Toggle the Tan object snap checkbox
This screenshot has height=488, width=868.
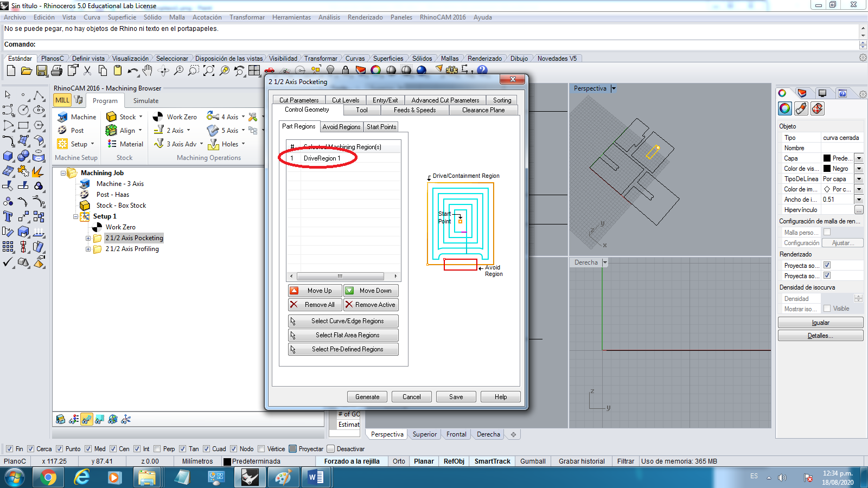[x=183, y=449]
